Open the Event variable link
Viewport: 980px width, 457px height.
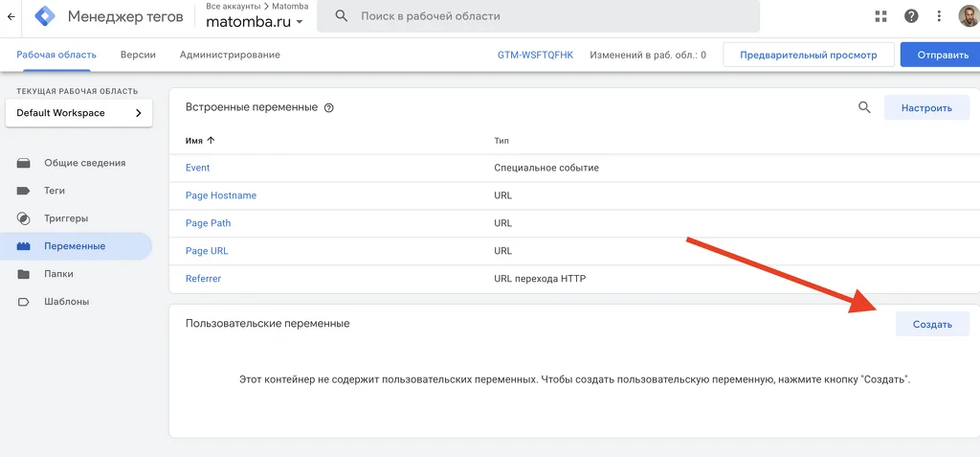(x=197, y=168)
